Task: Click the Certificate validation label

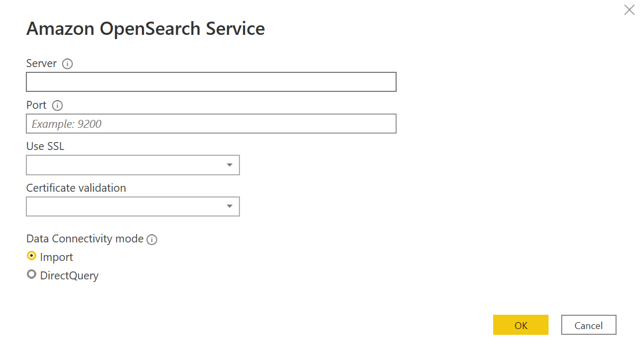Action: click(76, 188)
